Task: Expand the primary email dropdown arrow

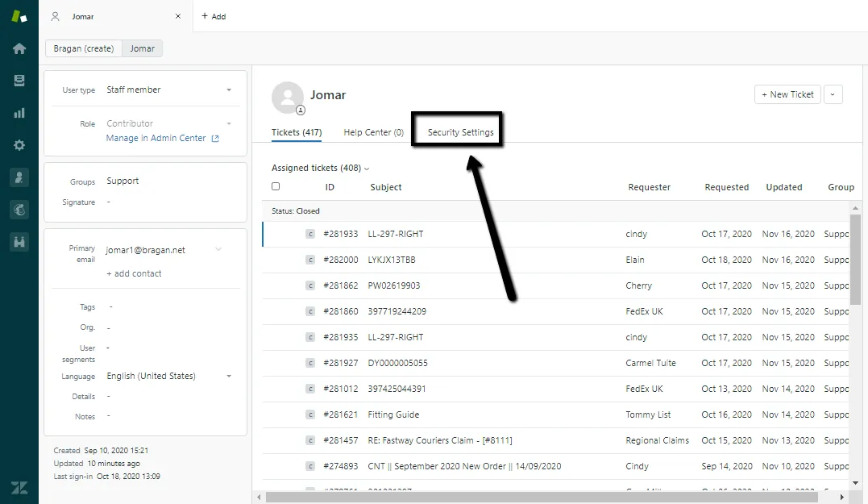Action: pos(218,250)
